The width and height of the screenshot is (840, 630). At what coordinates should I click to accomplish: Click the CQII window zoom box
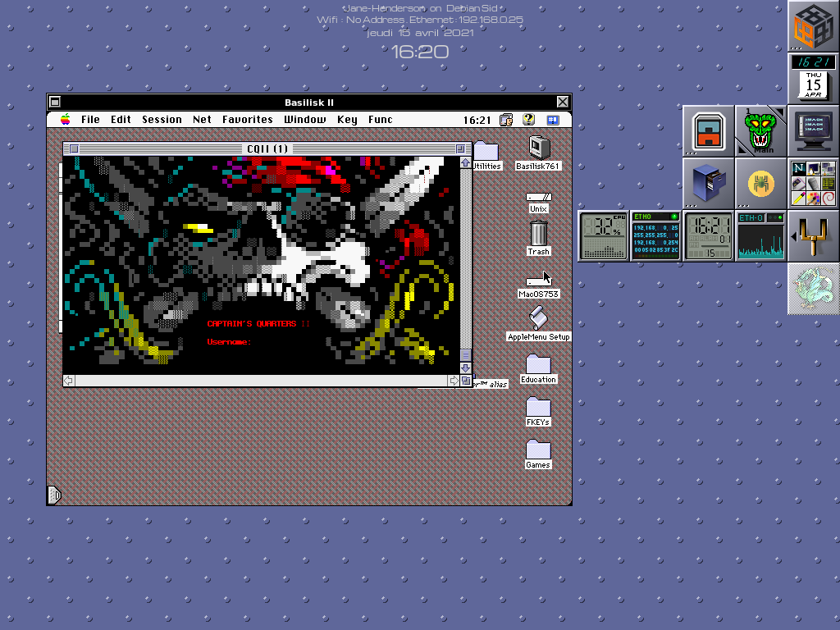(x=460, y=149)
